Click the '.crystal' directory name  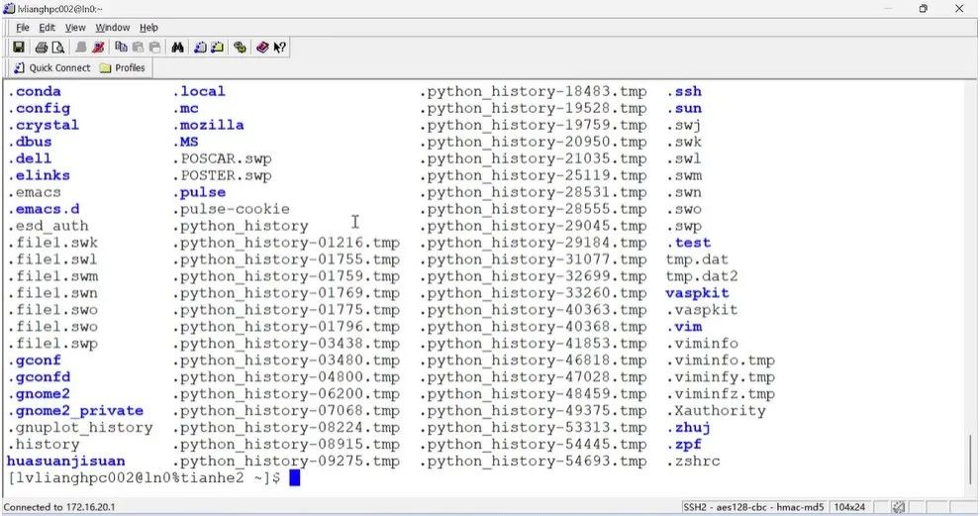44,125
